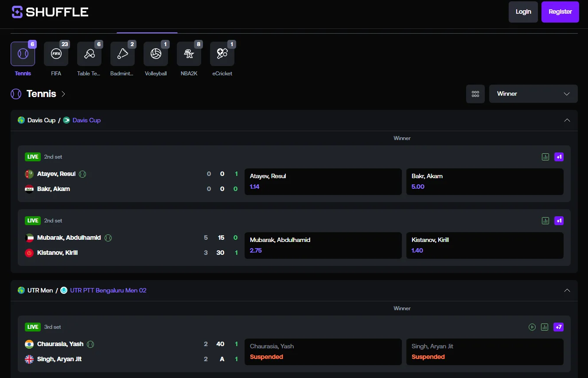Open statistics for Atayev vs Bakr match
The height and width of the screenshot is (378, 588).
coord(545,157)
